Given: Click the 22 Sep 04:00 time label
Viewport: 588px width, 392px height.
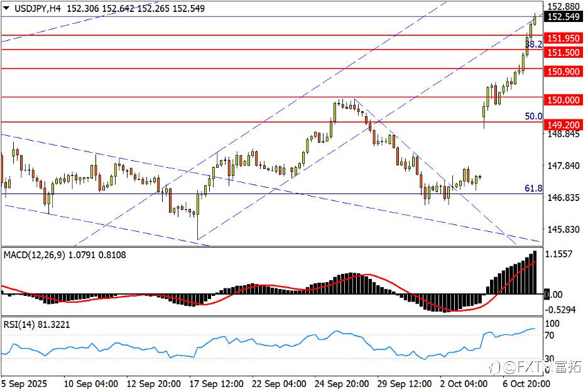Looking at the screenshot, I should 279,384.
